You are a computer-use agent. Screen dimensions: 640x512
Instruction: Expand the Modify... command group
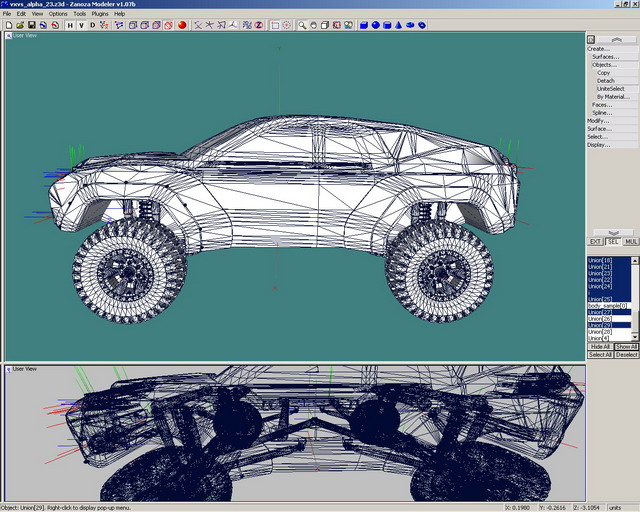(598, 121)
